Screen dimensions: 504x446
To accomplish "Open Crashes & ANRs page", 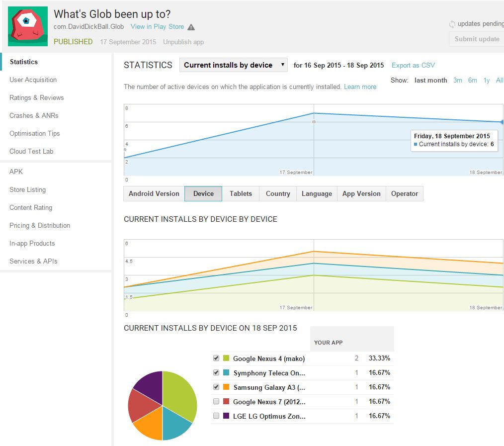I will click(34, 115).
